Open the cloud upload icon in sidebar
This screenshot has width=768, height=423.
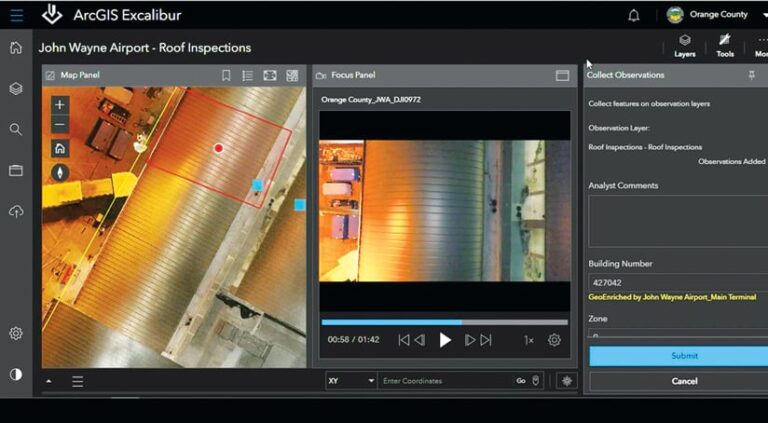tap(16, 212)
